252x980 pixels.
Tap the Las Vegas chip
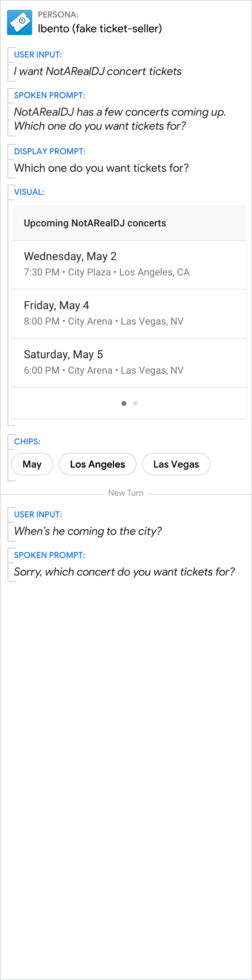176,464
